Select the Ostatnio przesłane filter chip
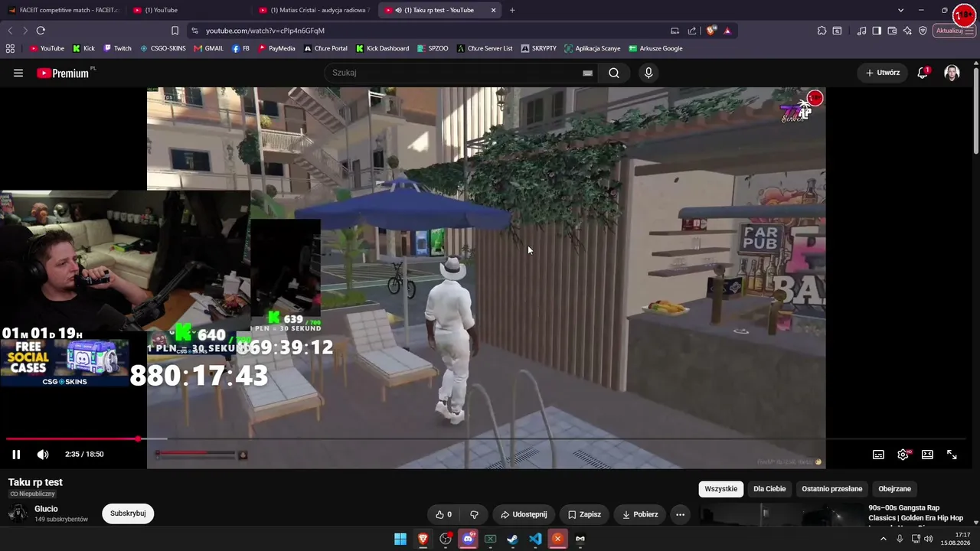The height and width of the screenshot is (551, 980). [x=831, y=489]
